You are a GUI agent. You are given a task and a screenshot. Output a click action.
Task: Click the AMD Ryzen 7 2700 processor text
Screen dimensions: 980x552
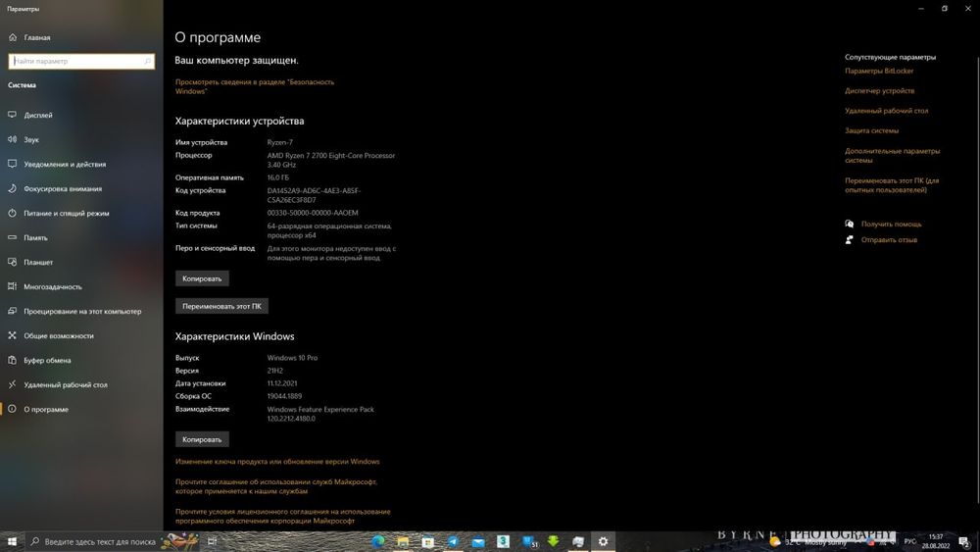331,160
